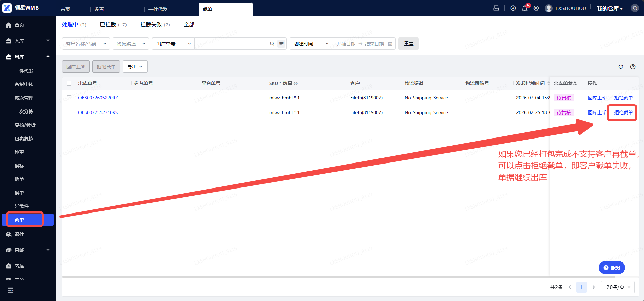
Task: Refresh the table with the reload icon
Action: 621,67
